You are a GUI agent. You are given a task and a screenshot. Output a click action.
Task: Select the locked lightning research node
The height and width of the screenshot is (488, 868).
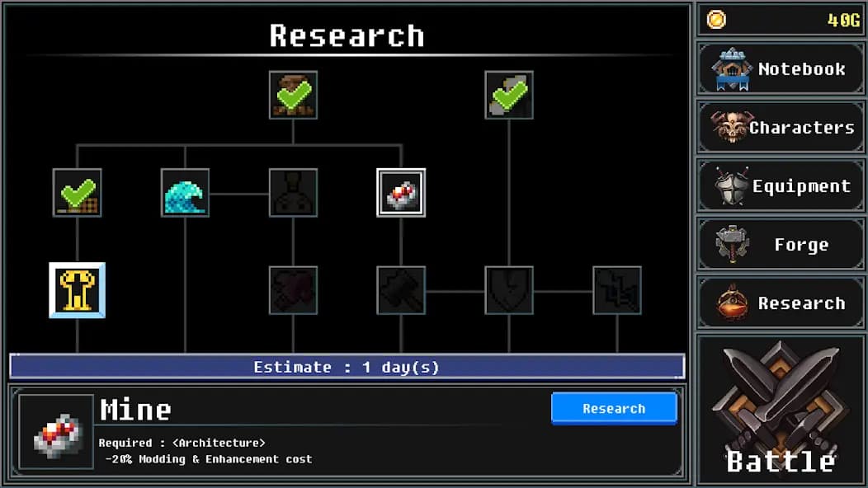click(616, 290)
